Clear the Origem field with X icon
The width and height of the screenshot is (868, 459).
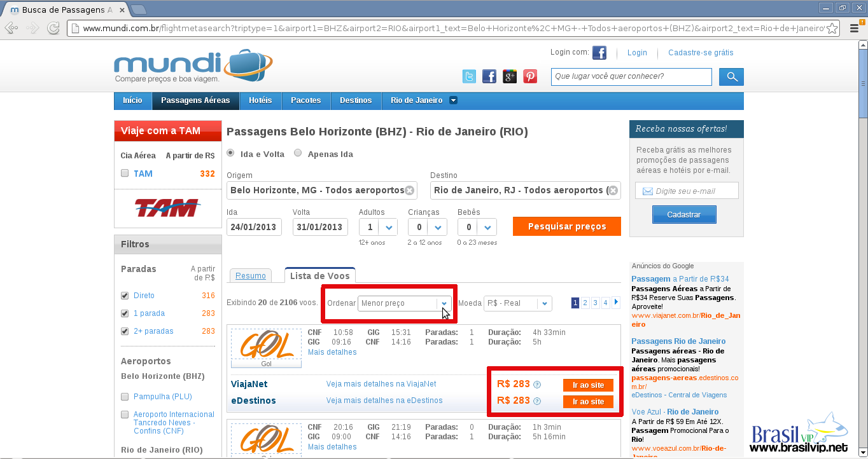coord(410,190)
